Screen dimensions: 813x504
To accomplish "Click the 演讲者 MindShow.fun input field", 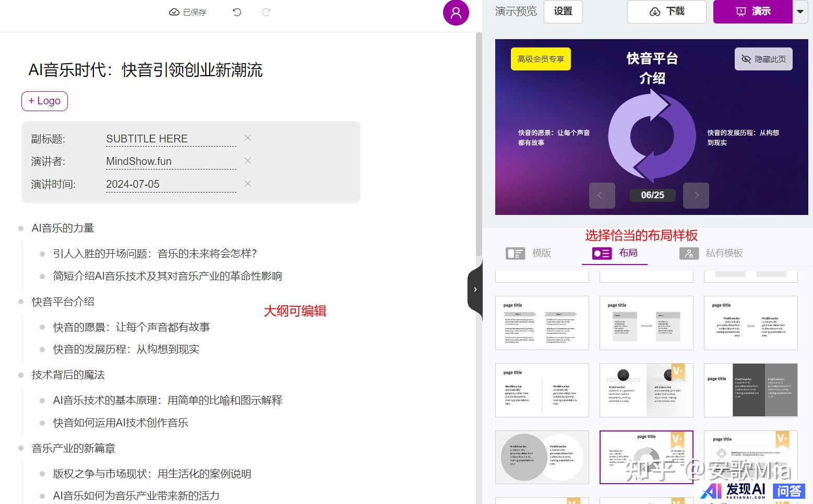I will click(171, 161).
